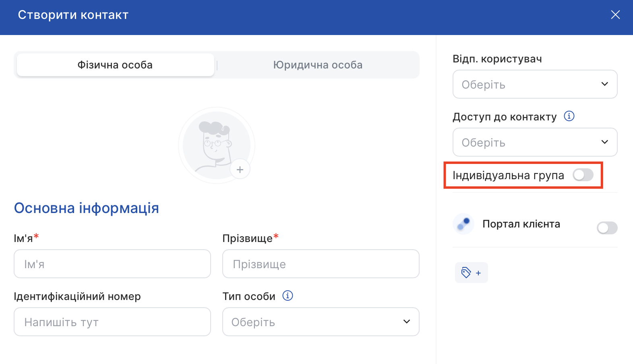633x364 pixels.
Task: Turn on the Портал клієнта switch
Action: tap(607, 228)
